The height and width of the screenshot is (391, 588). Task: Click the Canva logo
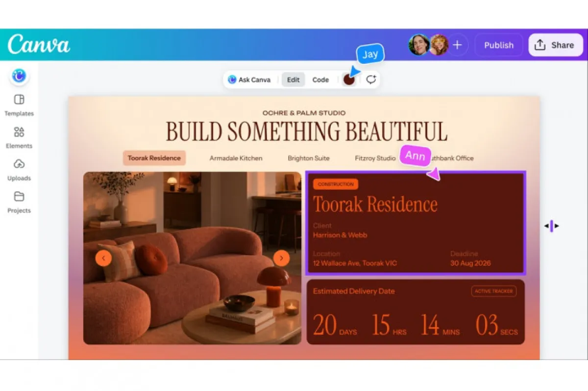39,45
